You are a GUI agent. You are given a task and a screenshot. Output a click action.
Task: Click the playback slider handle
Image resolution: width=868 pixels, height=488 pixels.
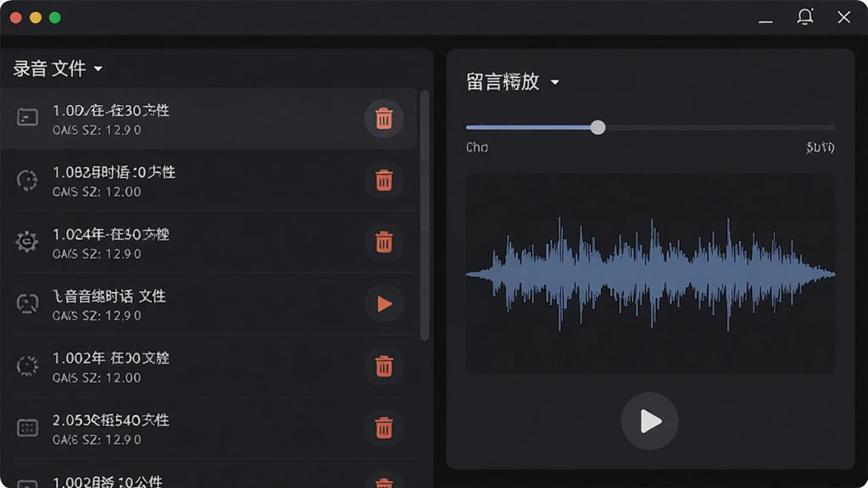tap(598, 127)
